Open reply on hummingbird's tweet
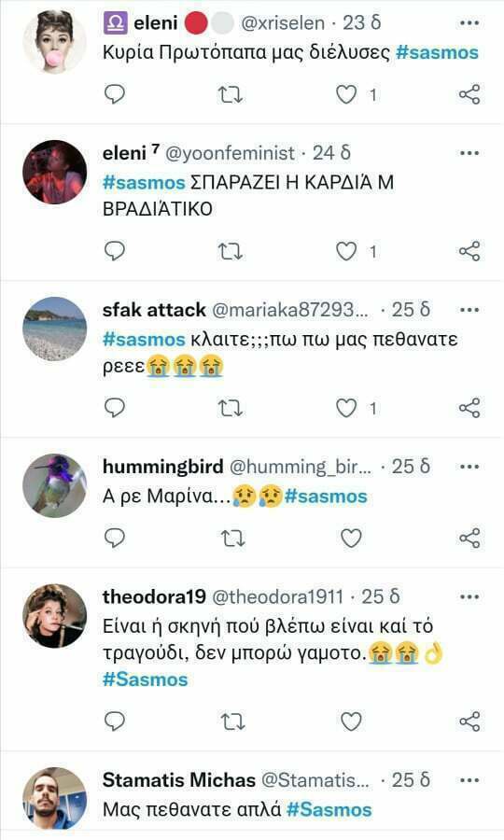Viewport: 504px width, 840px height. pos(114,538)
